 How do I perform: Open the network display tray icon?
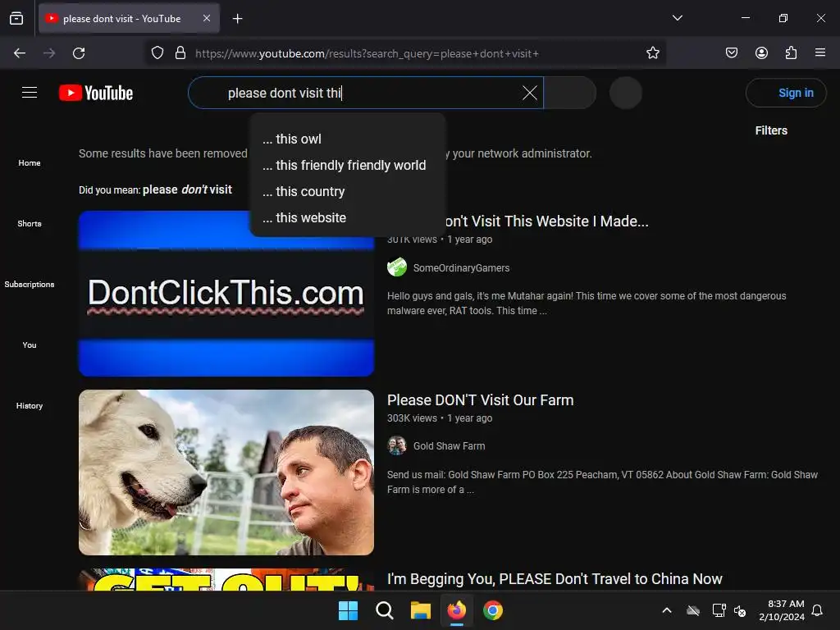pyautogui.click(x=719, y=610)
